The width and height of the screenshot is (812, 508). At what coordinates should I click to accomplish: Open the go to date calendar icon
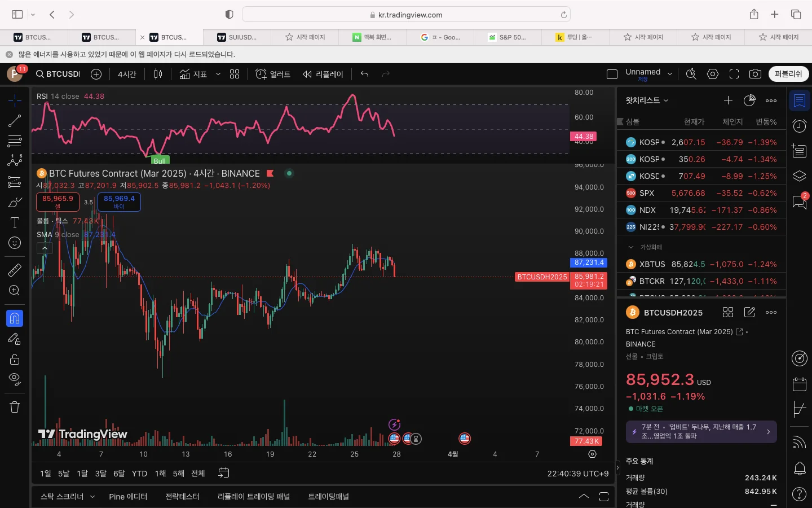tap(224, 473)
